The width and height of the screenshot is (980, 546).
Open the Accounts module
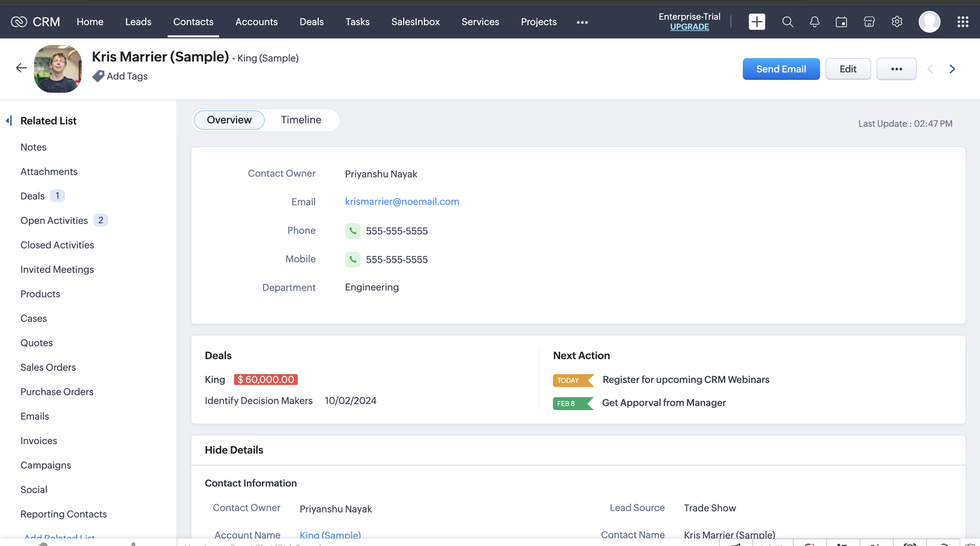[x=257, y=22]
